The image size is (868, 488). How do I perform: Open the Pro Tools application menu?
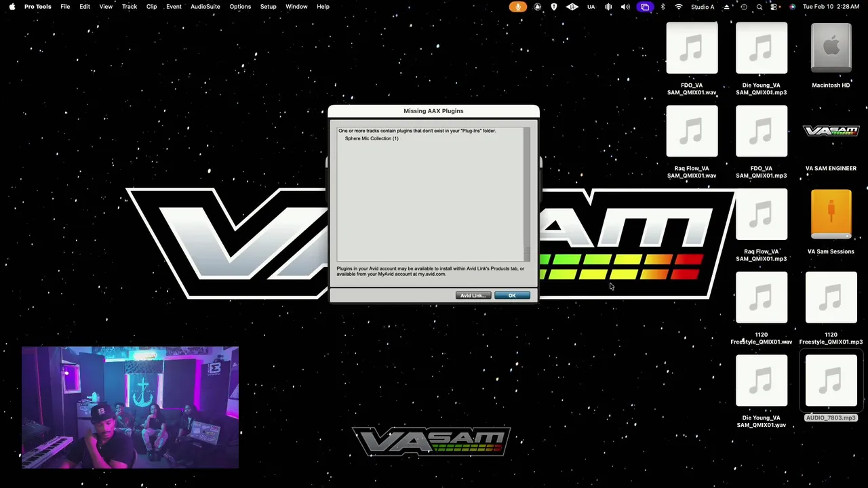pos(38,7)
